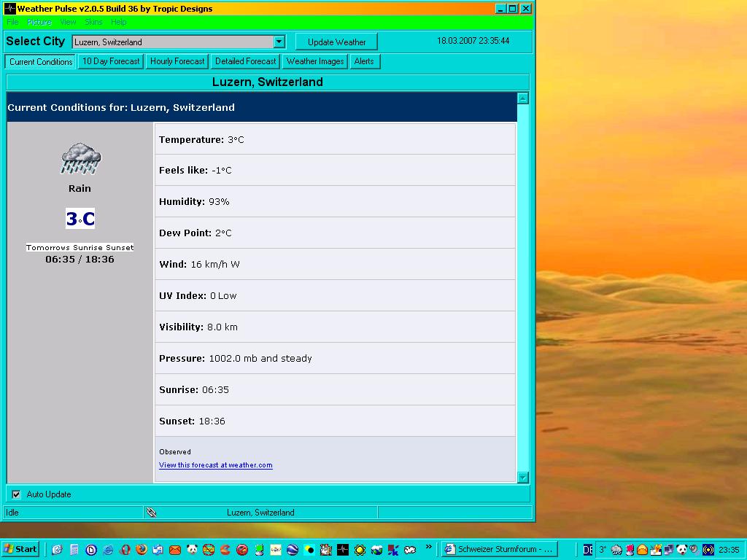Click the rain weather condition icon
Image resolution: width=747 pixels, height=560 pixels.
80,158
